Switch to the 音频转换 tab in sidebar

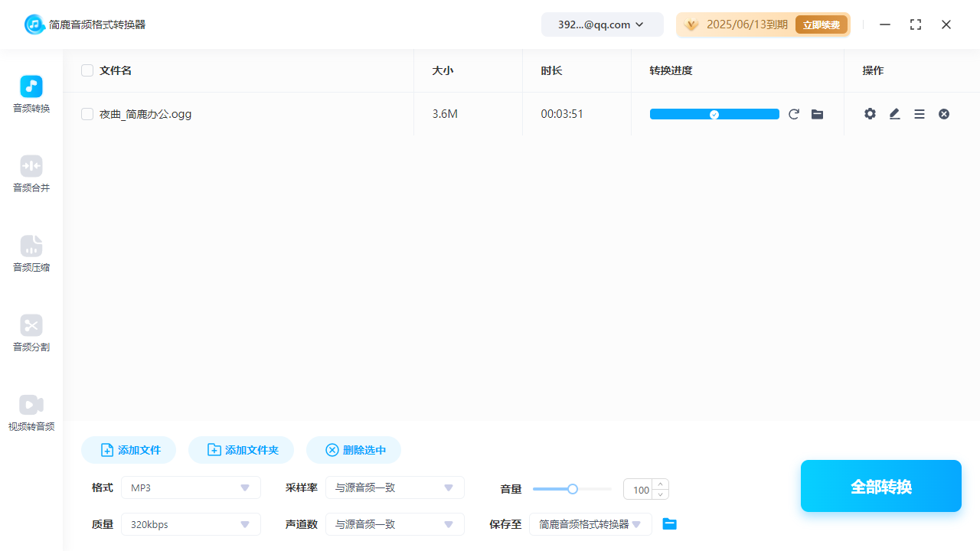tap(31, 95)
